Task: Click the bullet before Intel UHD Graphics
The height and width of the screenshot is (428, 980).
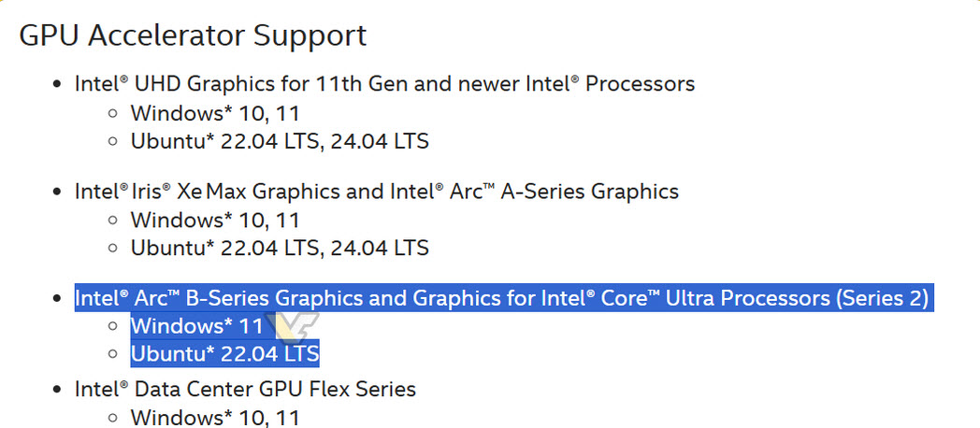Action: (58, 85)
